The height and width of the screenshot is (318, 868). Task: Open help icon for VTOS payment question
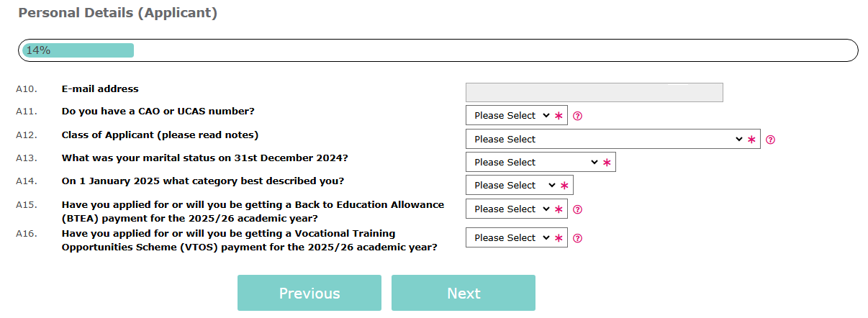point(577,238)
